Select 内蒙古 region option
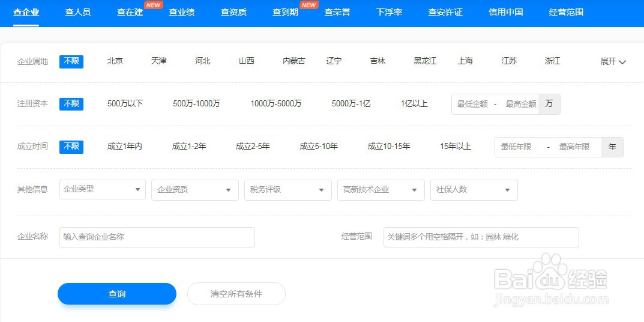 (294, 61)
